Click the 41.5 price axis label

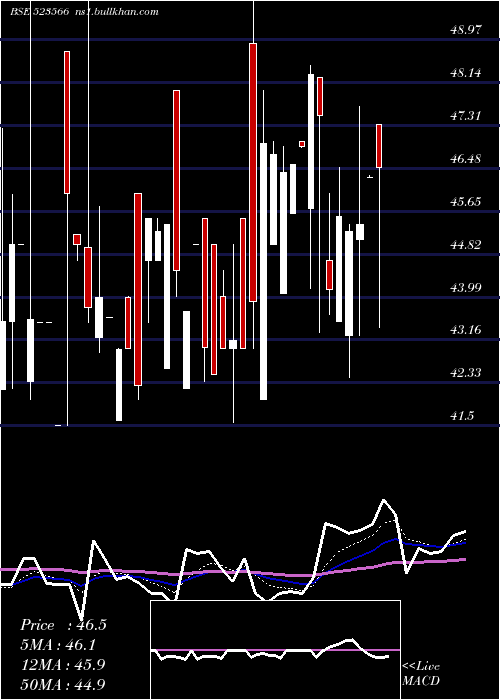pyautogui.click(x=462, y=416)
